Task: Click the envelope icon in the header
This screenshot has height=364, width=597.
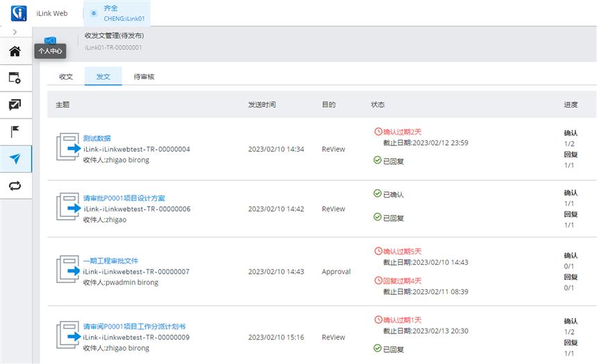Action: 50,41
